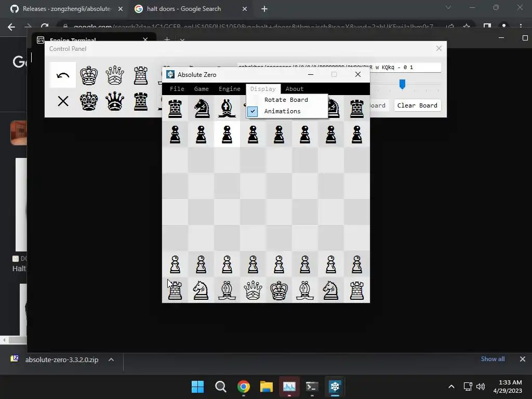Screen dimensions: 532x399
Task: Select the black rook on h8
Action: pyautogui.click(x=357, y=109)
